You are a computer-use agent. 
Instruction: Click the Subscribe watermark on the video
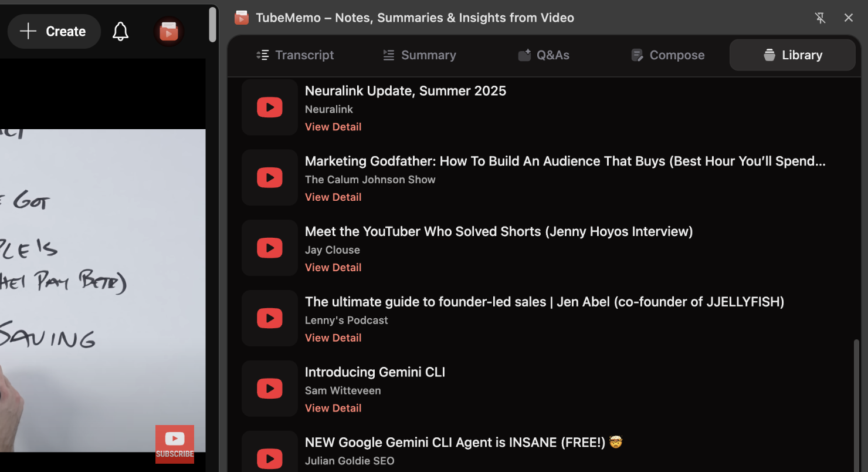pyautogui.click(x=175, y=444)
